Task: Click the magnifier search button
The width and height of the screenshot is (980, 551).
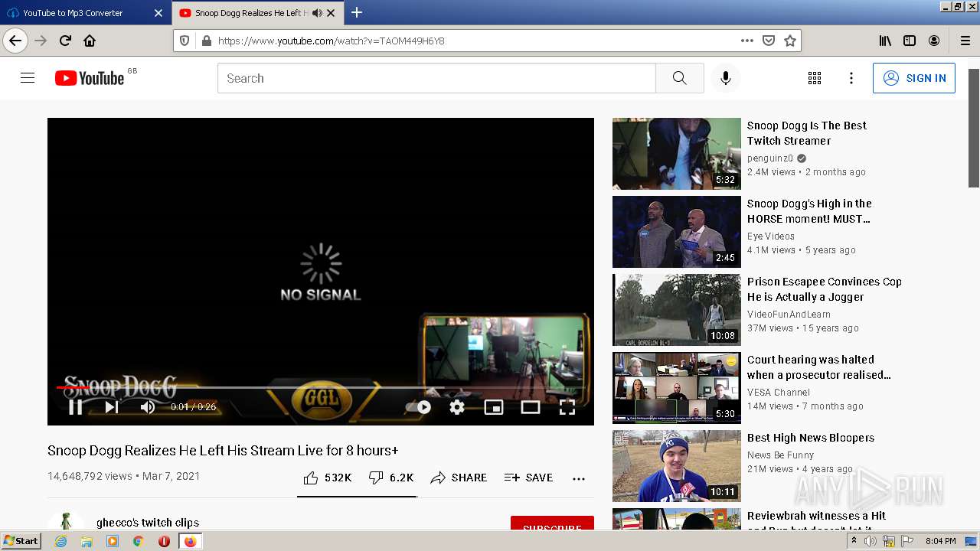Action: click(x=680, y=78)
